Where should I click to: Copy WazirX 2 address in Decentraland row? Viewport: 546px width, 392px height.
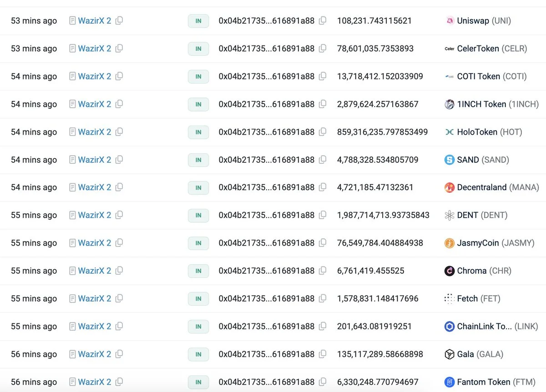coord(119,187)
